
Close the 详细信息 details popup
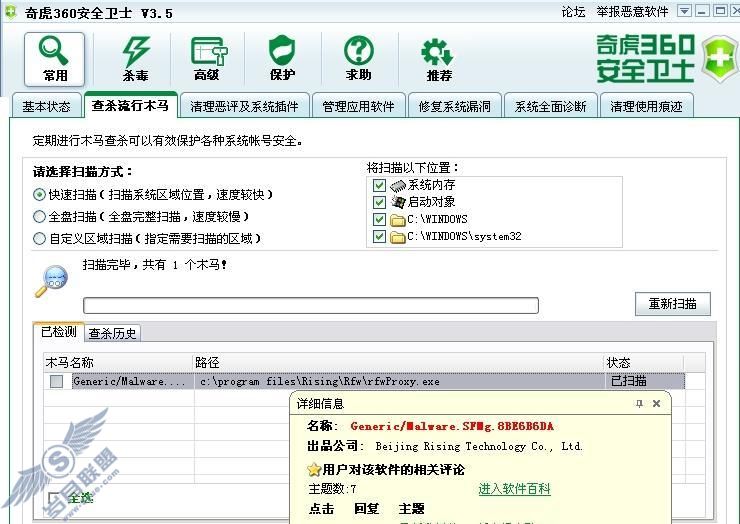(x=656, y=404)
